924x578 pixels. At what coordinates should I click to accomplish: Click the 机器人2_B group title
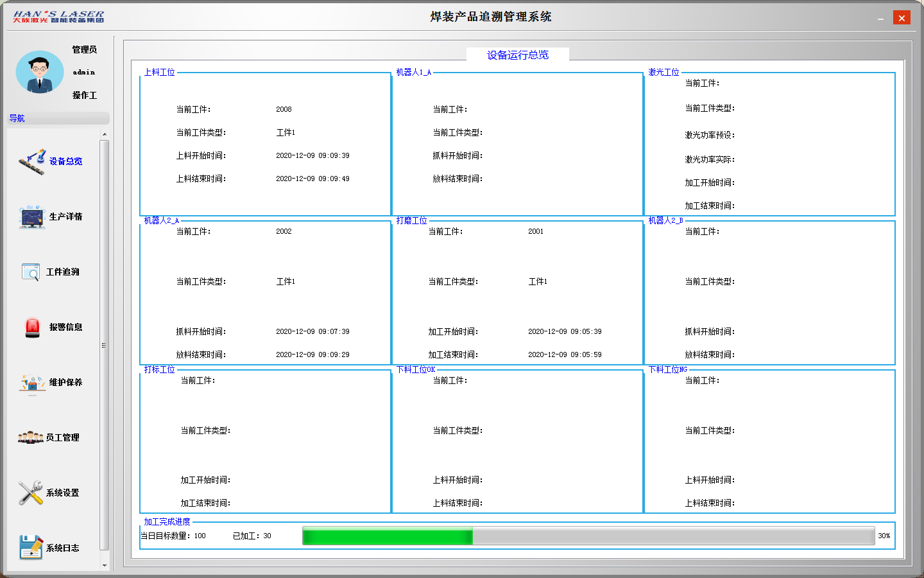pyautogui.click(x=666, y=221)
